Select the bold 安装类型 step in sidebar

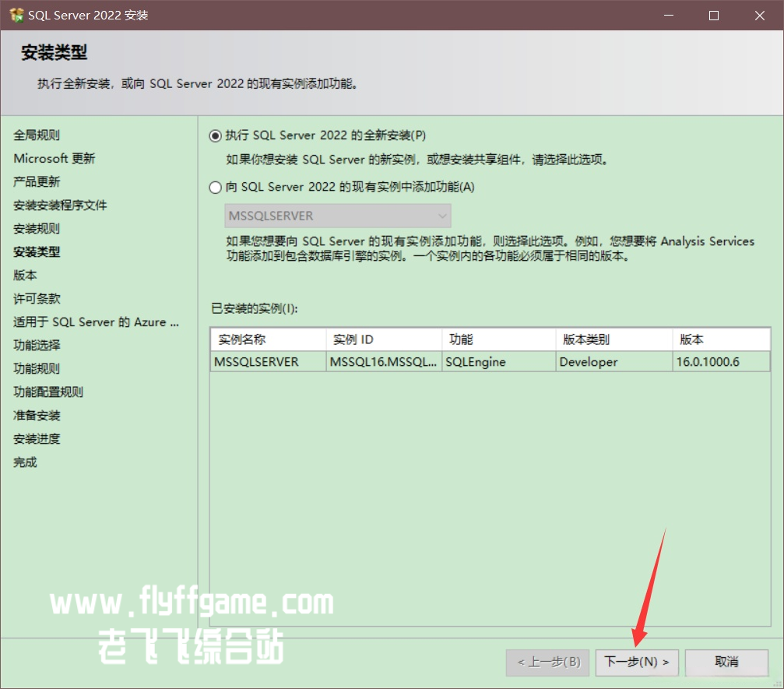click(37, 252)
